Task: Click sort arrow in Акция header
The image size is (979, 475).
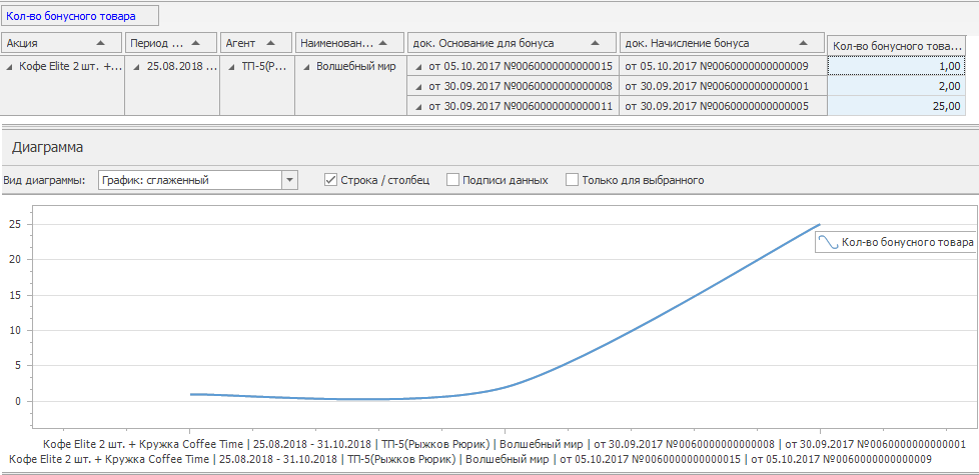Action: click(x=100, y=43)
